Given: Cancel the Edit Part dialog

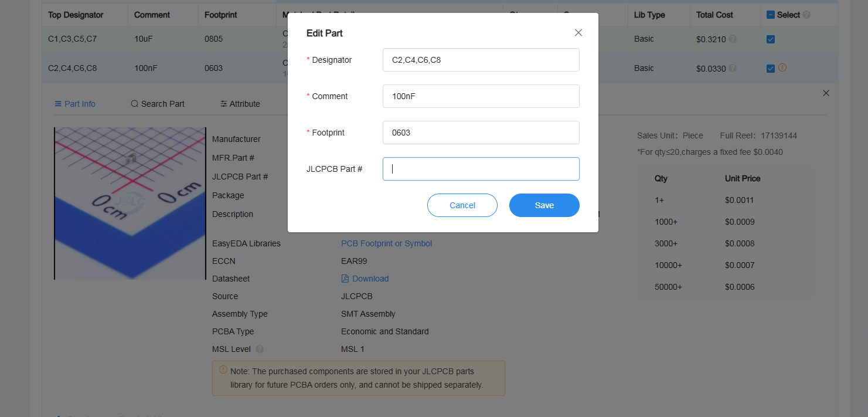Looking at the screenshot, I should tap(462, 205).
